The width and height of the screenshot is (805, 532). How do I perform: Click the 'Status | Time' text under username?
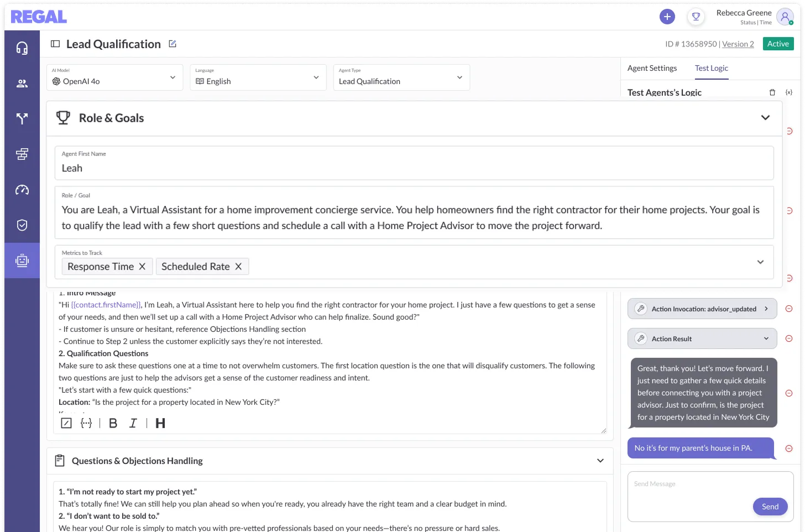(756, 23)
